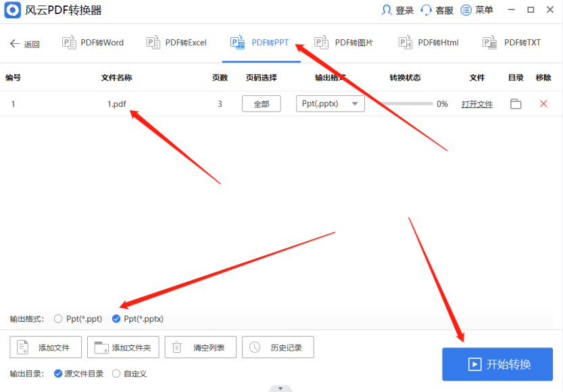The width and height of the screenshot is (563, 392).
Task: Click the 打开文件 link for 1.pdf
Action: pos(477,104)
